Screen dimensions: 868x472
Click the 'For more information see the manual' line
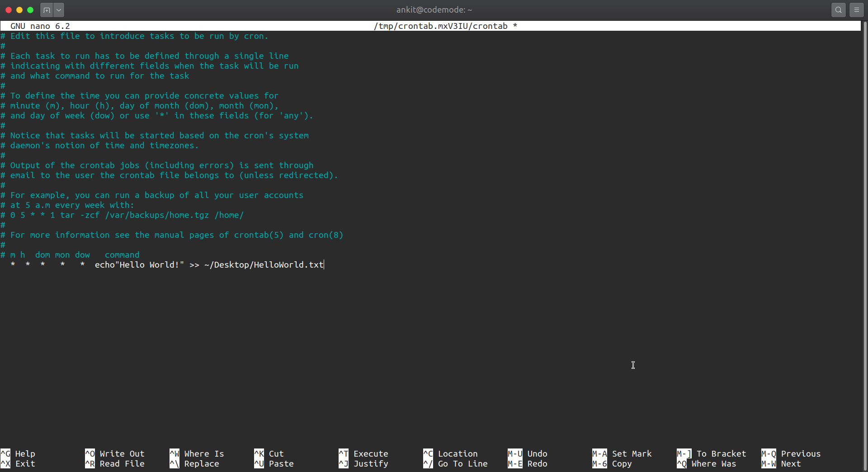pyautogui.click(x=172, y=235)
